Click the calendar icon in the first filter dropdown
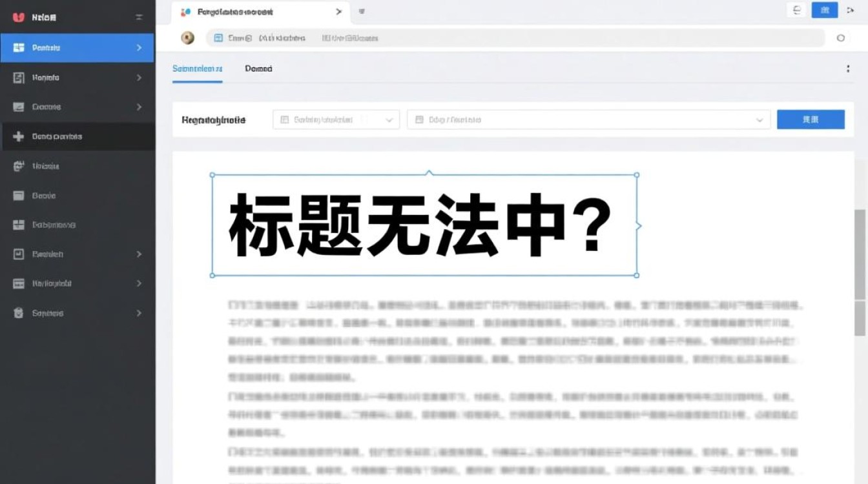Screen dimensions: 868x484 point(284,120)
